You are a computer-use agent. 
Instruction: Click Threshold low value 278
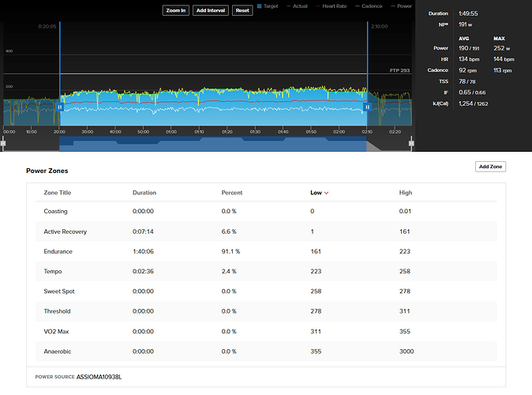316,311
